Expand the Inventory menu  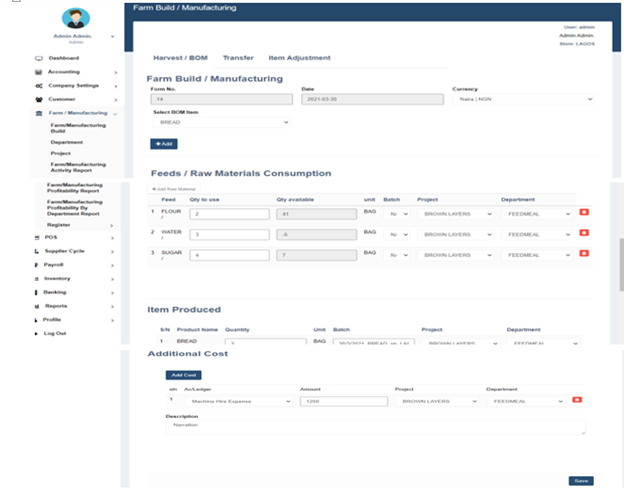click(x=112, y=279)
